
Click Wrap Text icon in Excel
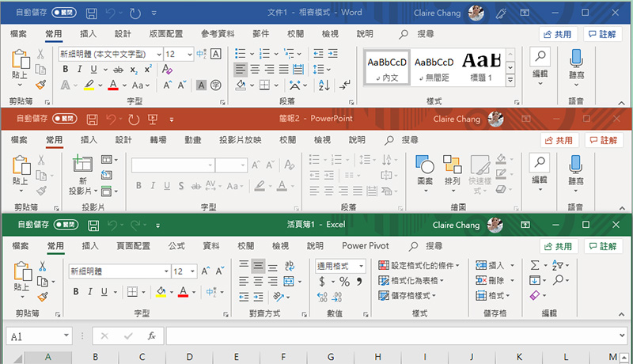click(289, 266)
